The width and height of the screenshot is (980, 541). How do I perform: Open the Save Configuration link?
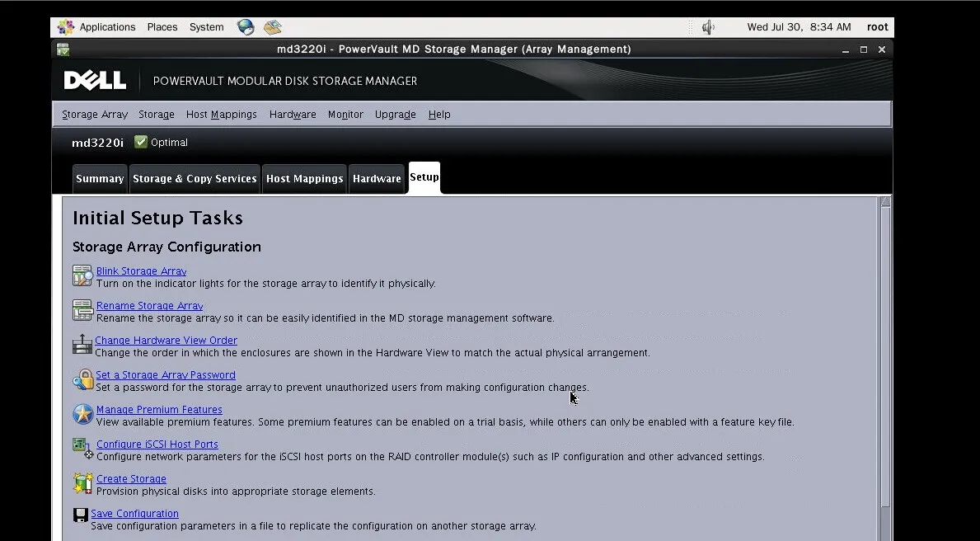pyautogui.click(x=134, y=514)
